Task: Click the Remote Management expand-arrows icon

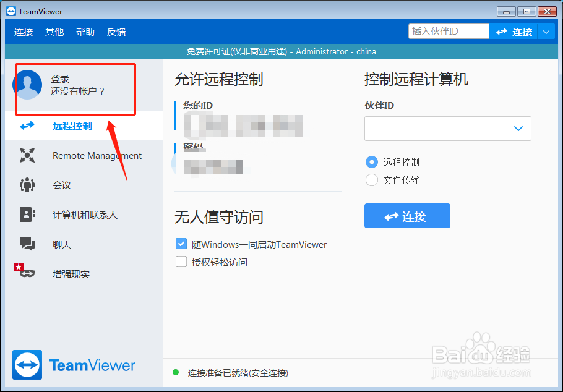Action: coord(27,155)
